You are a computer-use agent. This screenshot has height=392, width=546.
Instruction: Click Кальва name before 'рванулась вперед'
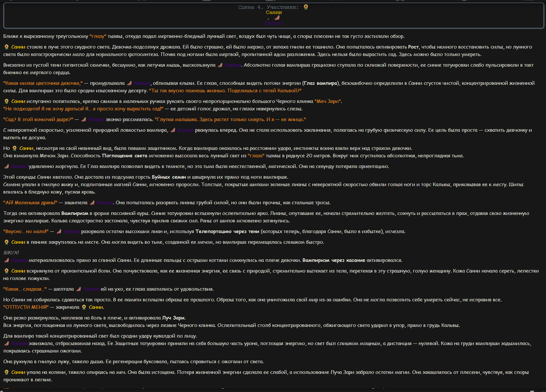[186, 130]
